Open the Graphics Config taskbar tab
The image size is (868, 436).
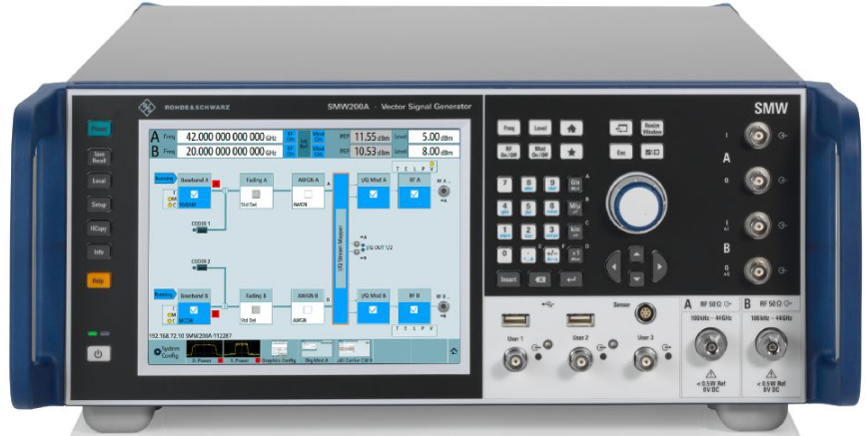pyautogui.click(x=281, y=350)
